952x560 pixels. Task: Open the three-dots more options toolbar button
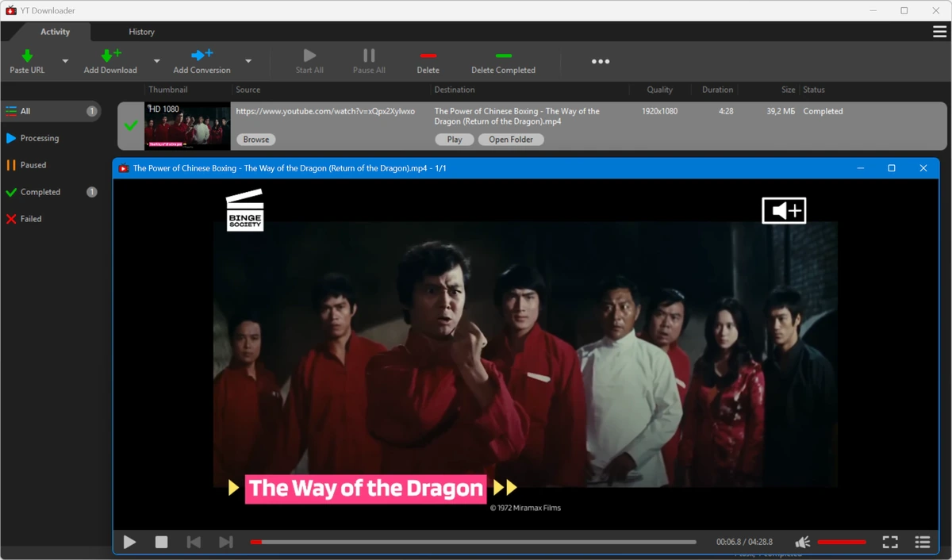tap(601, 61)
